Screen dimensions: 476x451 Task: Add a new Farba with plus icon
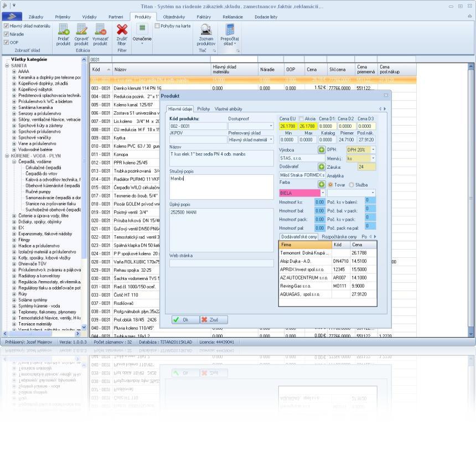click(x=322, y=184)
